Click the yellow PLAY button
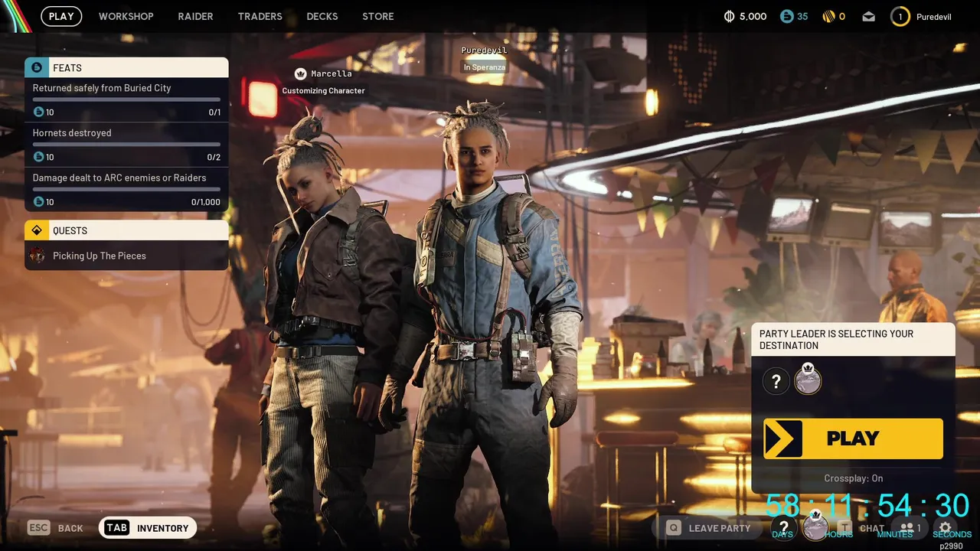Viewport: 980px width, 551px height. 853,439
